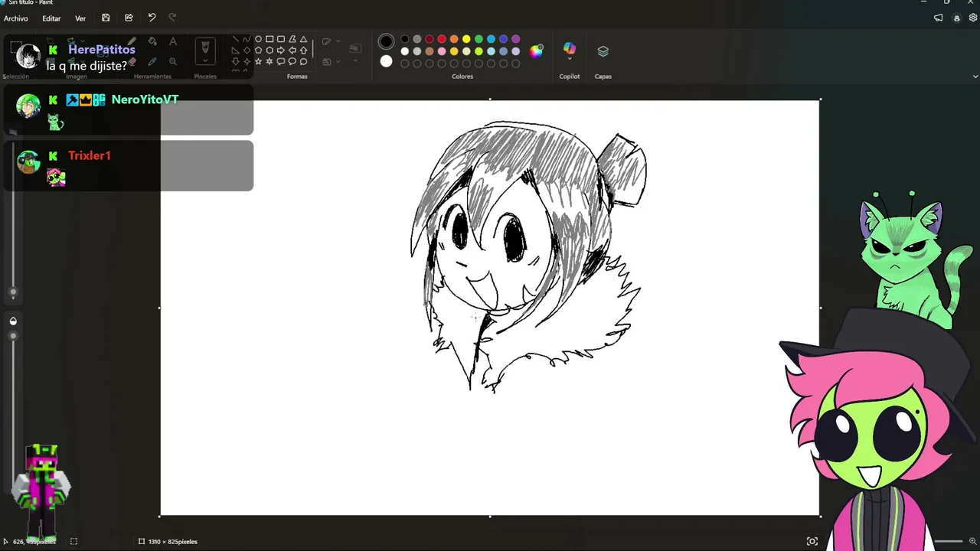Redo with the forward arrow icon
The width and height of the screenshot is (980, 551).
[172, 18]
